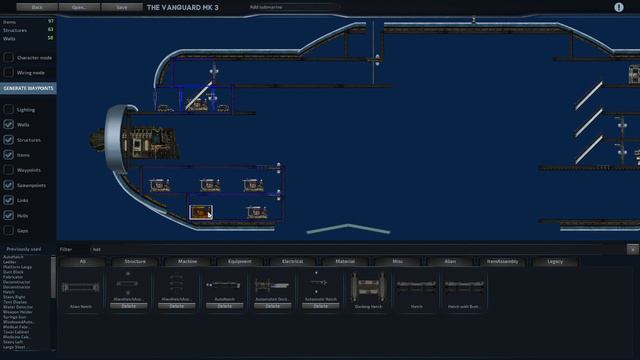This screenshot has width=640, height=360.
Task: Choose the Hatch with Button item thumbnail
Action: pos(464,287)
